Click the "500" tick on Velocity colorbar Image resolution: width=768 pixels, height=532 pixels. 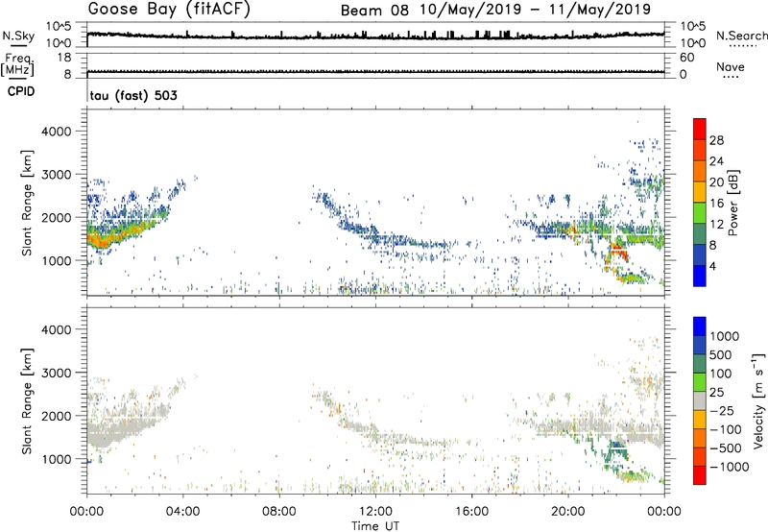pos(723,354)
